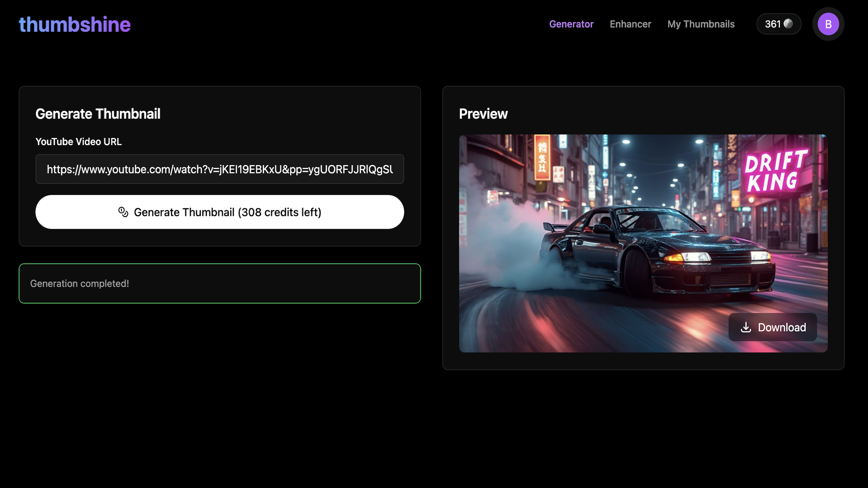Click the Generate Thumbnail heading
The width and height of the screenshot is (868, 488).
(98, 114)
